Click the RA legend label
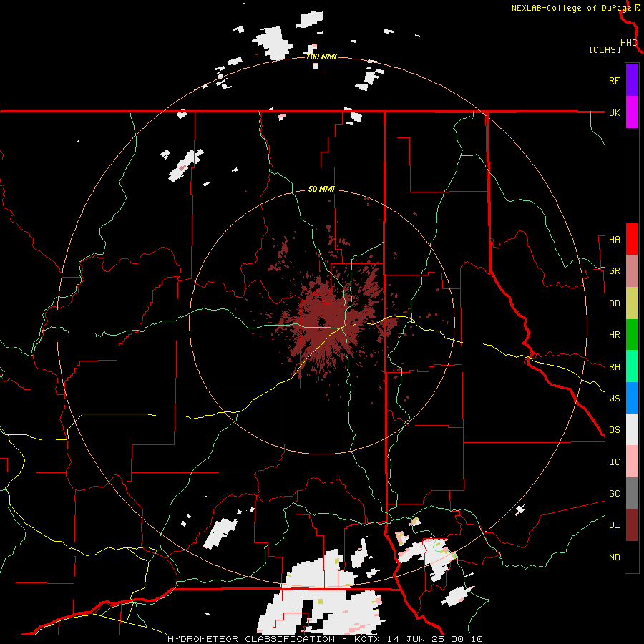Image resolution: width=644 pixels, height=644 pixels. point(614,367)
